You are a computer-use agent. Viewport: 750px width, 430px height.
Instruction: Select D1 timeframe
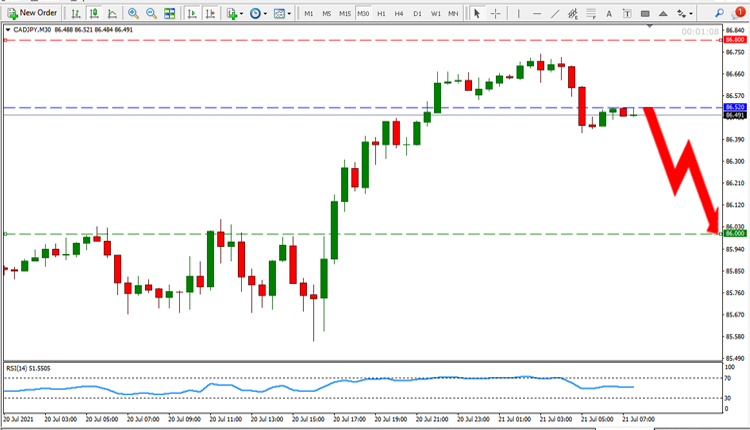pos(418,13)
